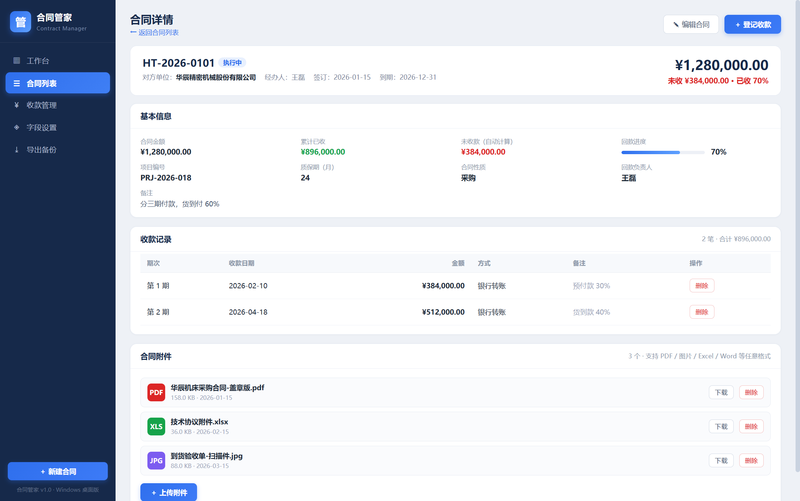
Task: Select 合同列表 in the sidebar
Action: (58, 83)
